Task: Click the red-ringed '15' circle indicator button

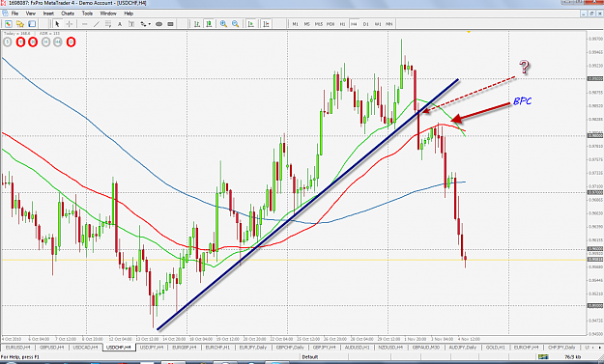Action: [21, 42]
